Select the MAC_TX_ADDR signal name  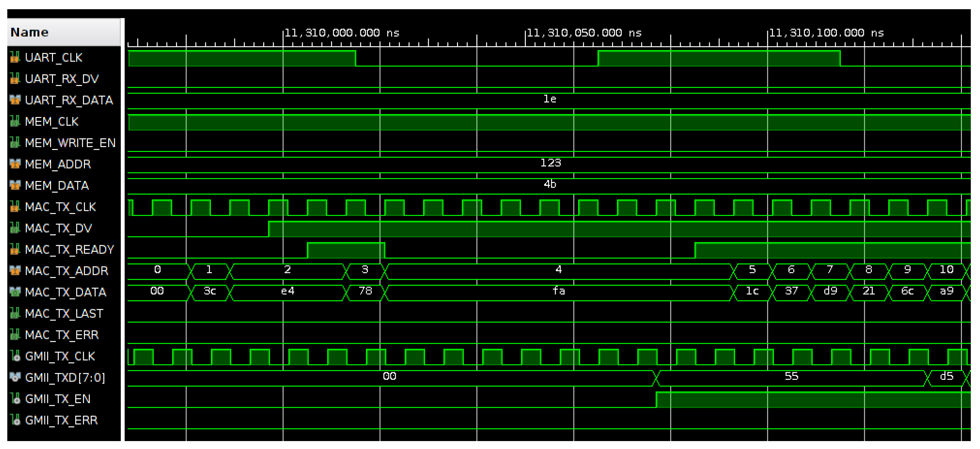click(67, 270)
